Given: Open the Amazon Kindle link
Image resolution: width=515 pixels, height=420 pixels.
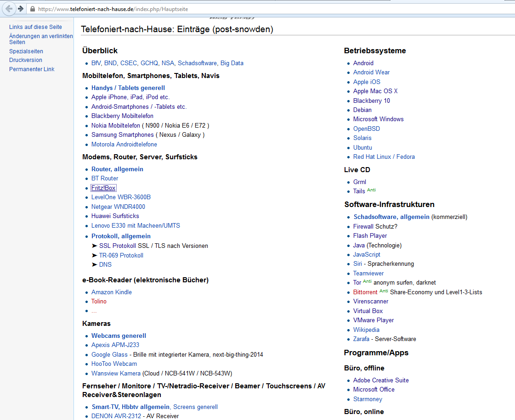Looking at the screenshot, I should (111, 292).
